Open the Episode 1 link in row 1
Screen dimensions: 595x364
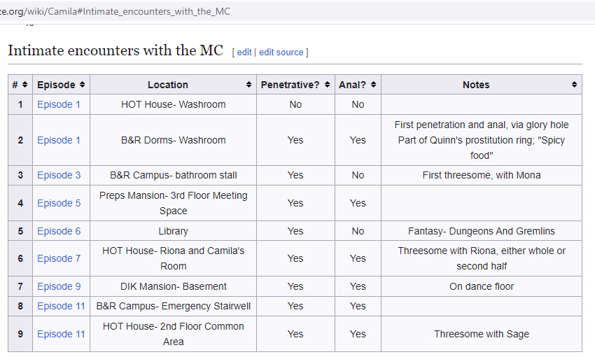59,104
